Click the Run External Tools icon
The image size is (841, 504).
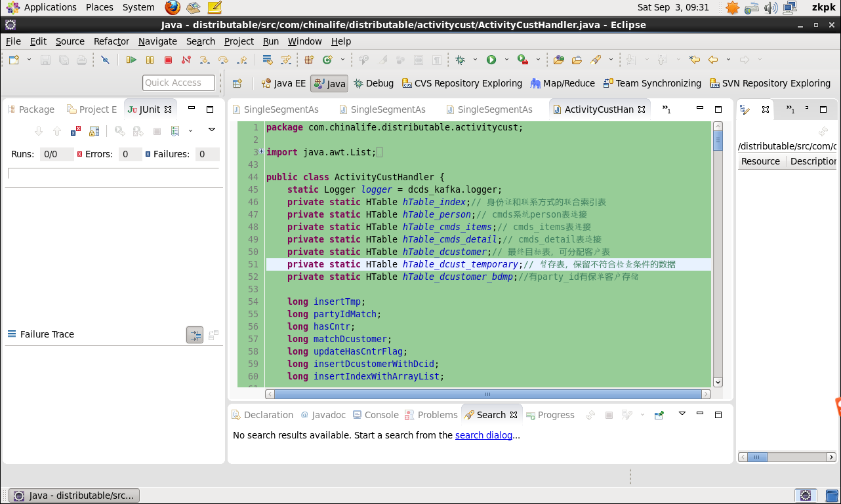click(523, 60)
